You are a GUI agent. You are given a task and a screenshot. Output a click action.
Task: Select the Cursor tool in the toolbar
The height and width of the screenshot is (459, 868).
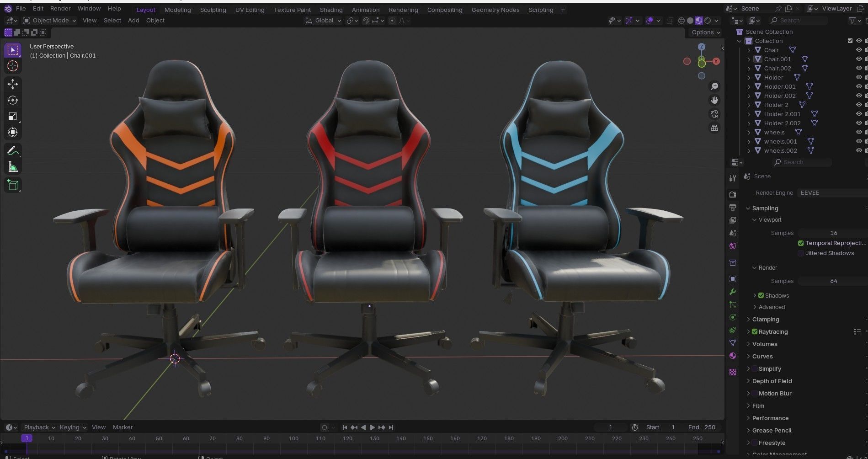click(13, 66)
